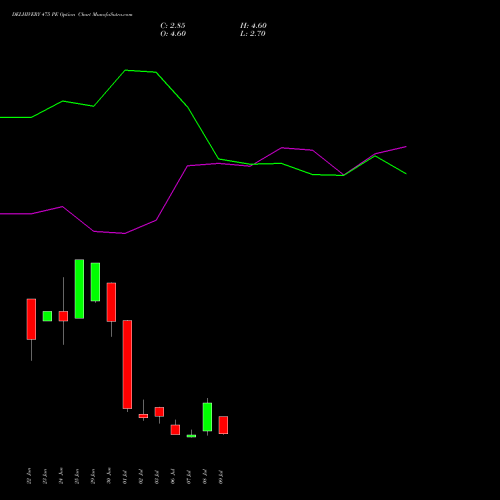Image resolution: width=500 pixels, height=500 pixels.
Task: Click the '30 Jun' date label
Action: click(x=109, y=476)
